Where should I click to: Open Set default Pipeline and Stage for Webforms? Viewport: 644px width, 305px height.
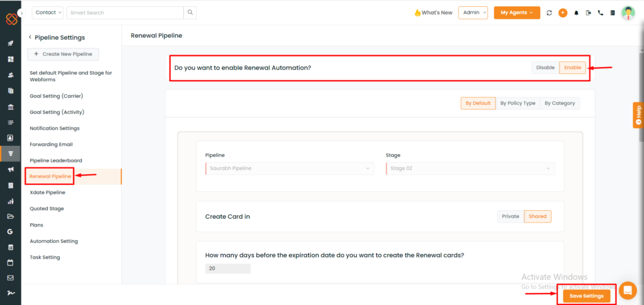(70, 76)
